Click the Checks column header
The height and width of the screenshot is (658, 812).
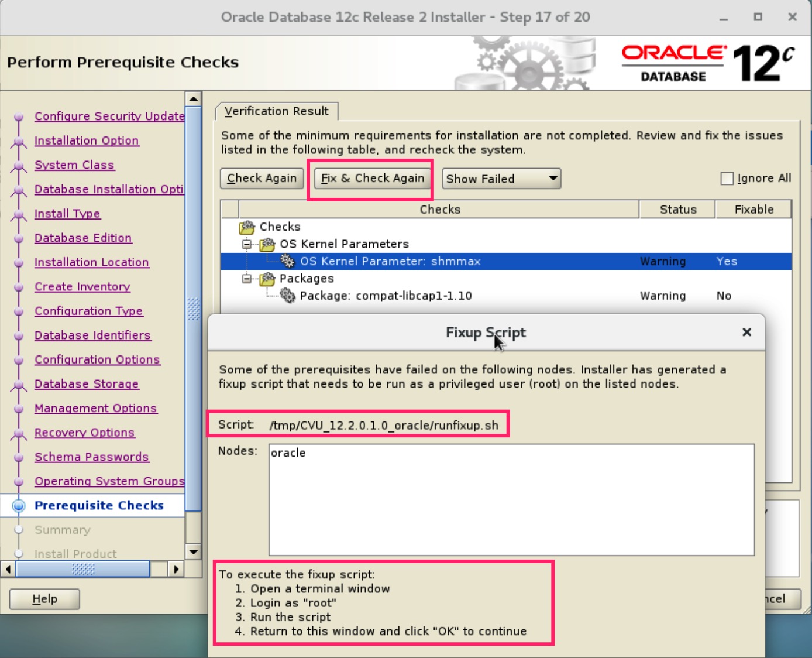pos(439,210)
